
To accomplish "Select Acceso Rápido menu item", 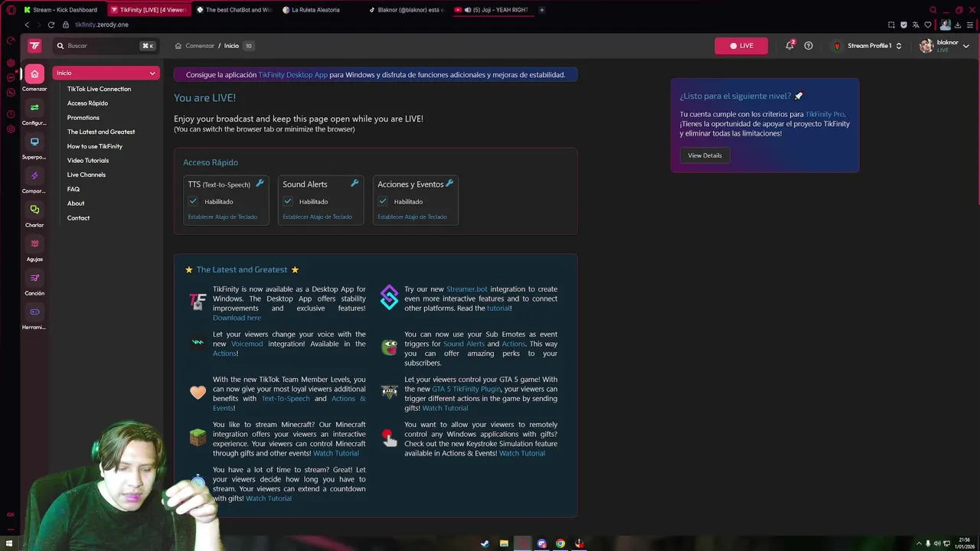I will [x=87, y=103].
